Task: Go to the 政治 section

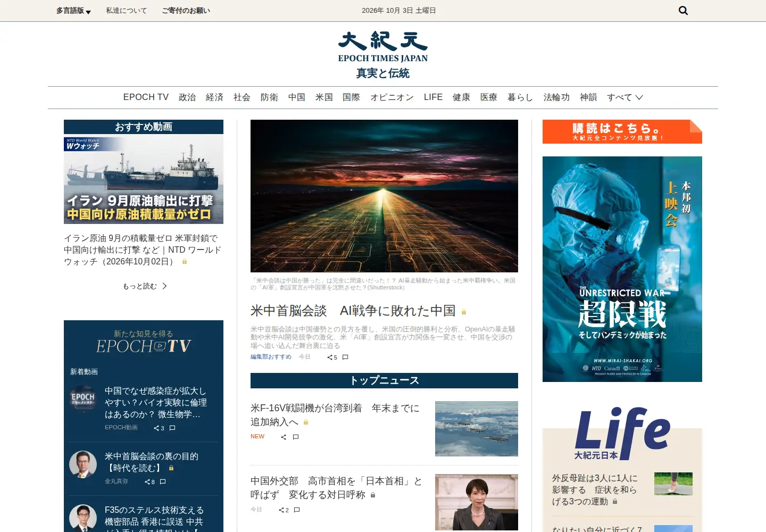Action: pos(187,97)
